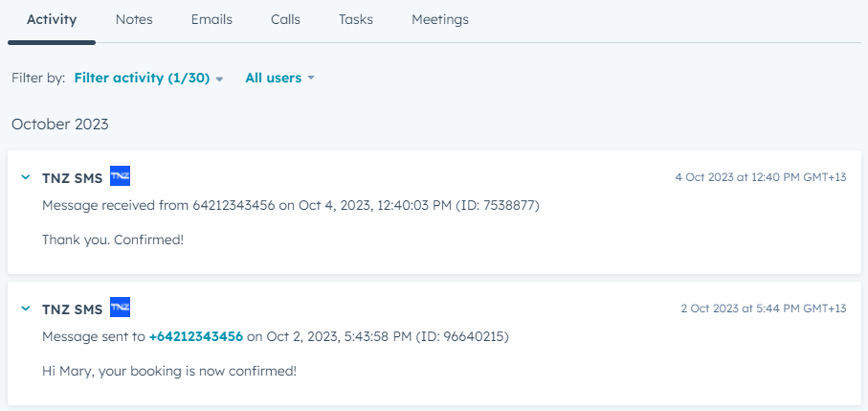View the Meetings tab

440,19
